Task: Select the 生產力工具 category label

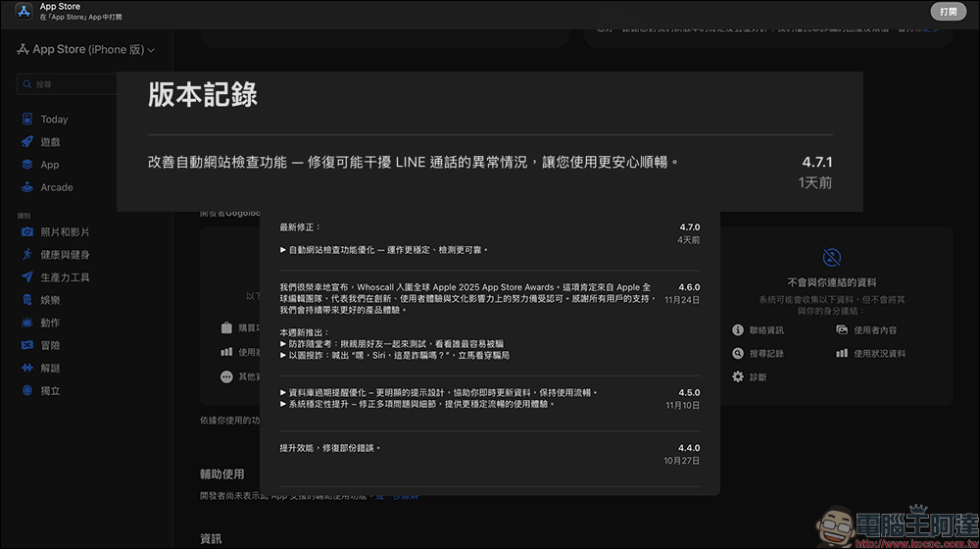Action: point(65,277)
